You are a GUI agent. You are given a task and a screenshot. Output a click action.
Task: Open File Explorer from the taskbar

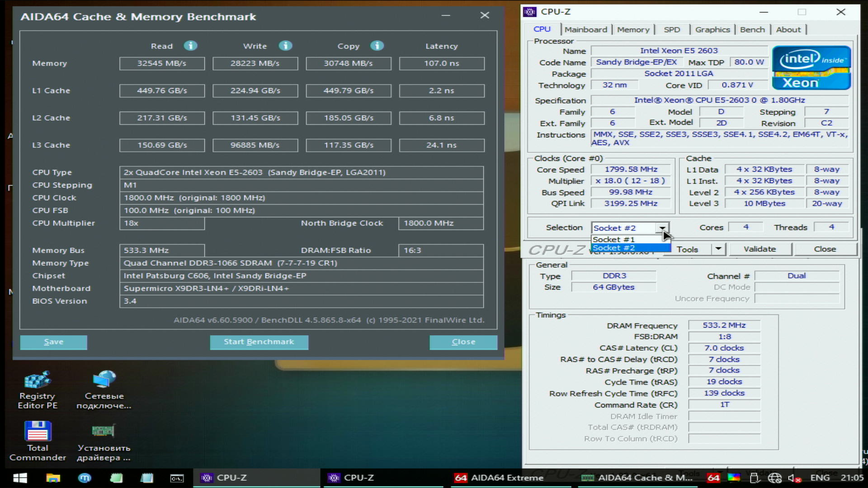[53, 478]
